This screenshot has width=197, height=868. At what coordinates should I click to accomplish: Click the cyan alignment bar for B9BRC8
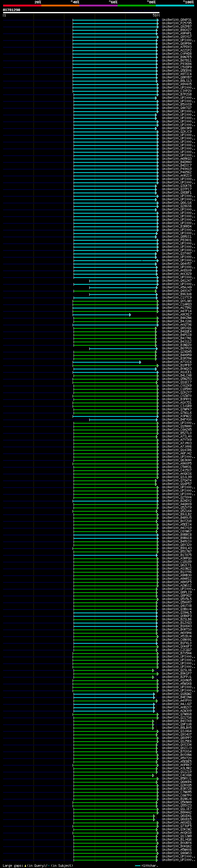click(116, 535)
